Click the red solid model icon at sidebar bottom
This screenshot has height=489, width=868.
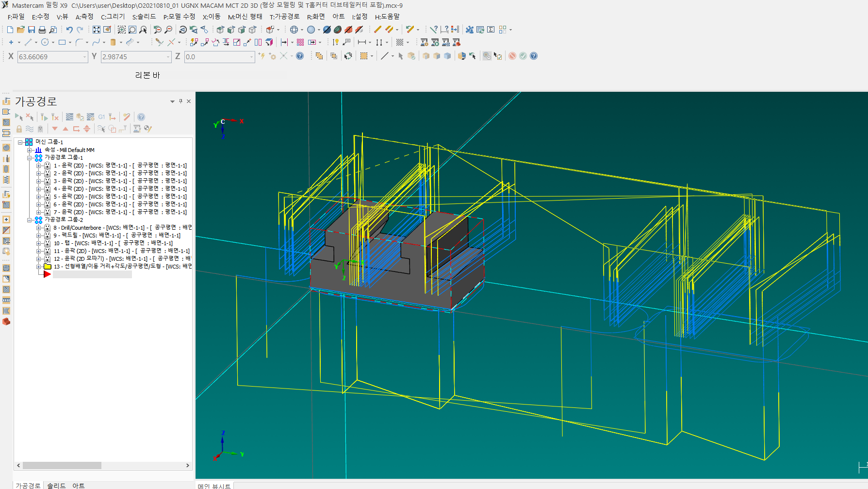coord(6,321)
